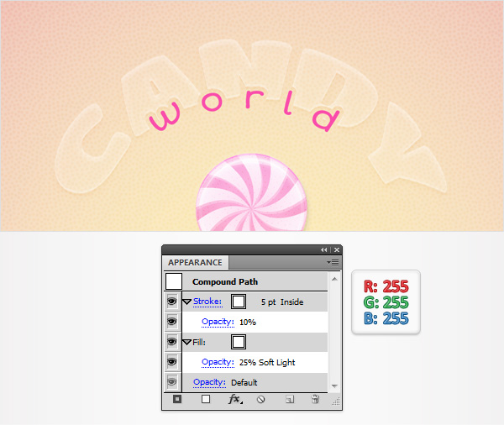The height and width of the screenshot is (425, 504).
Task: Click the G: 255 value label
Action: pyautogui.click(x=386, y=302)
